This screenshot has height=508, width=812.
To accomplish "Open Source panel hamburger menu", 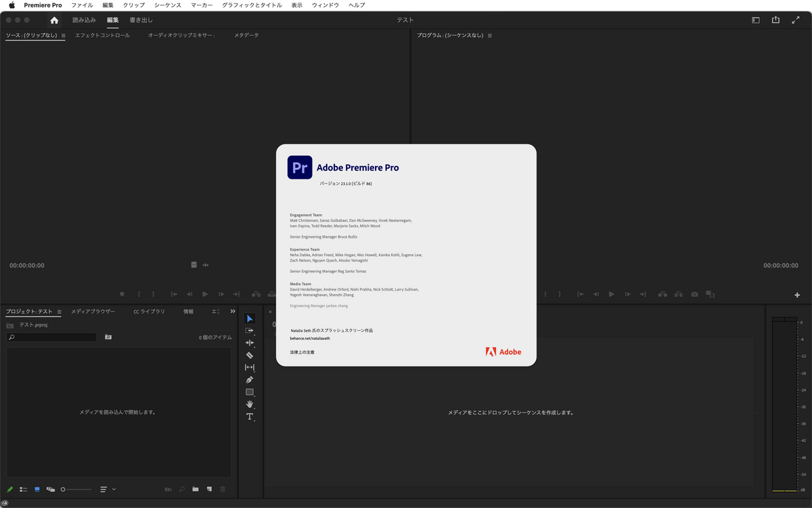I will (x=63, y=35).
